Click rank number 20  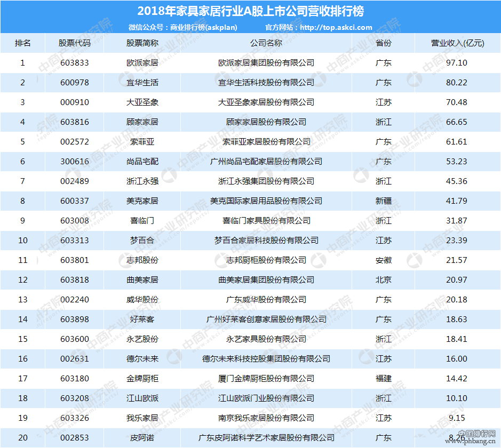point(23,438)
